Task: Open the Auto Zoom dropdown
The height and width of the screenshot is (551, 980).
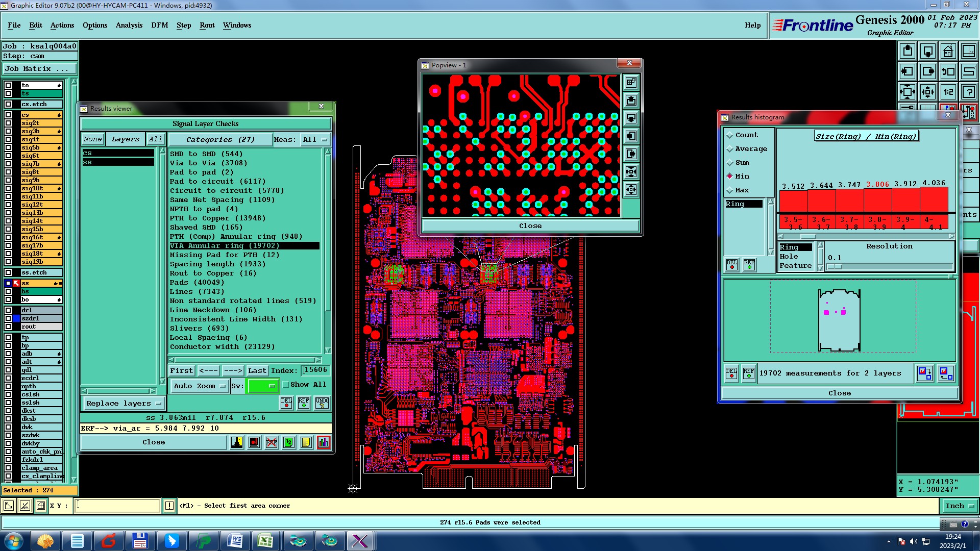Action: (200, 386)
